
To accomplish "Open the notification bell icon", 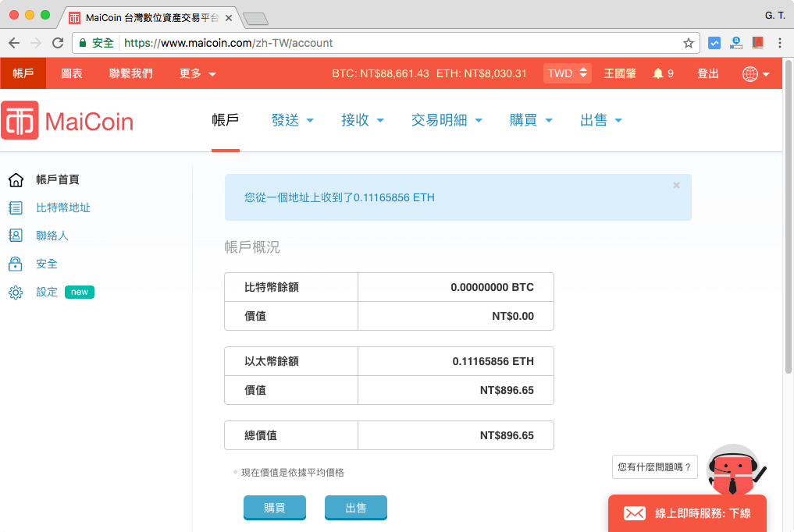I will [658, 73].
